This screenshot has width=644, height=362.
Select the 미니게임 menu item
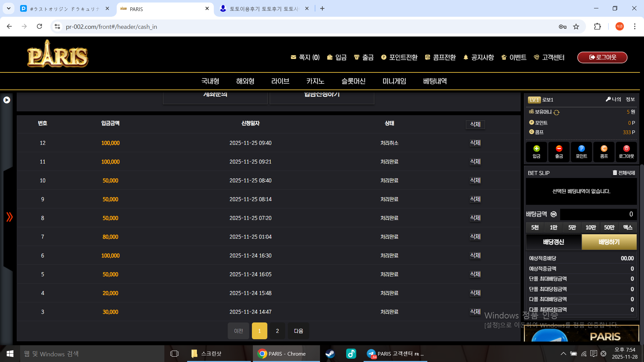(x=394, y=81)
